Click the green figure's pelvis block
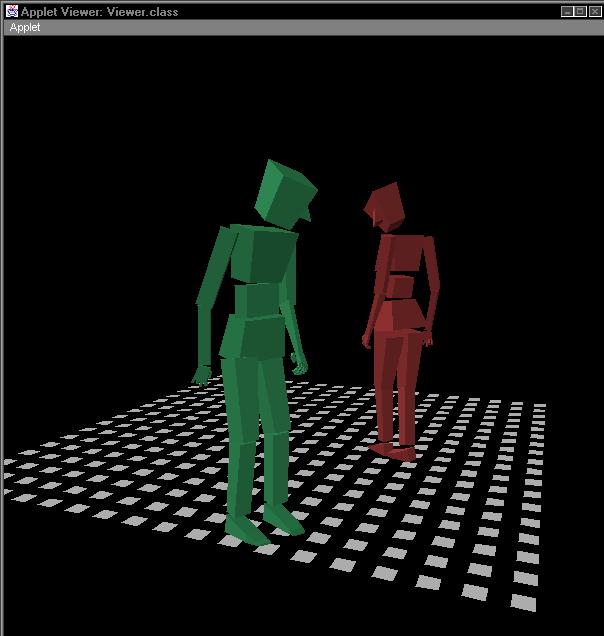Screen dimensions: 604x636 coord(253,337)
